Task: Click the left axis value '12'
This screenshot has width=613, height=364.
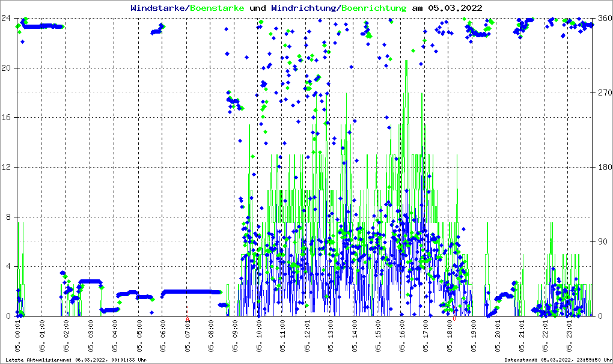Action: pyautogui.click(x=7, y=167)
